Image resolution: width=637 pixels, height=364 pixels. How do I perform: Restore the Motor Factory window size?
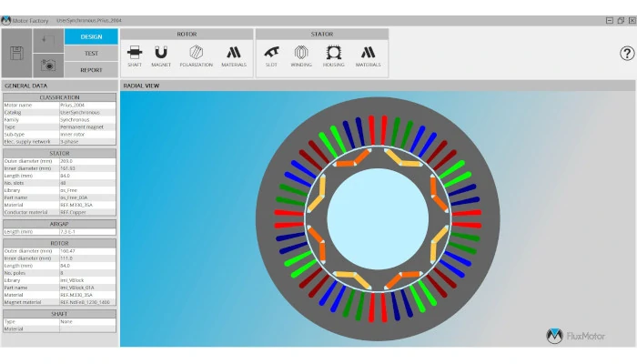[x=621, y=20]
